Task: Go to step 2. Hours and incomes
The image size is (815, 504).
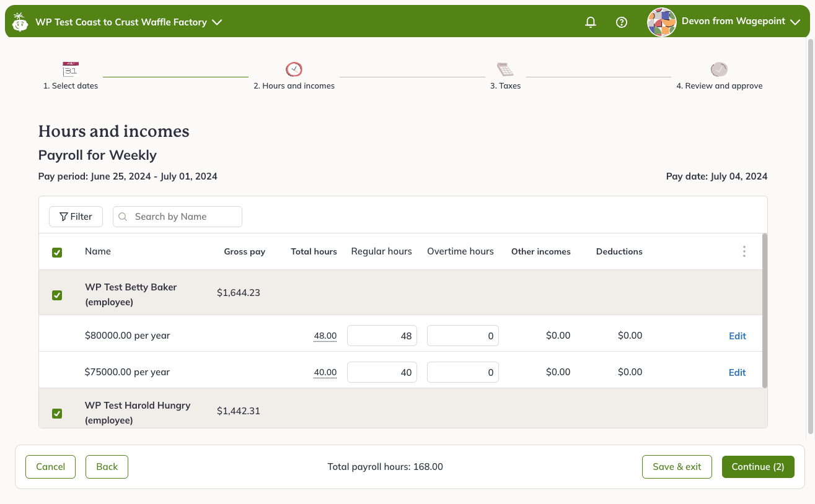Action: coord(294,86)
